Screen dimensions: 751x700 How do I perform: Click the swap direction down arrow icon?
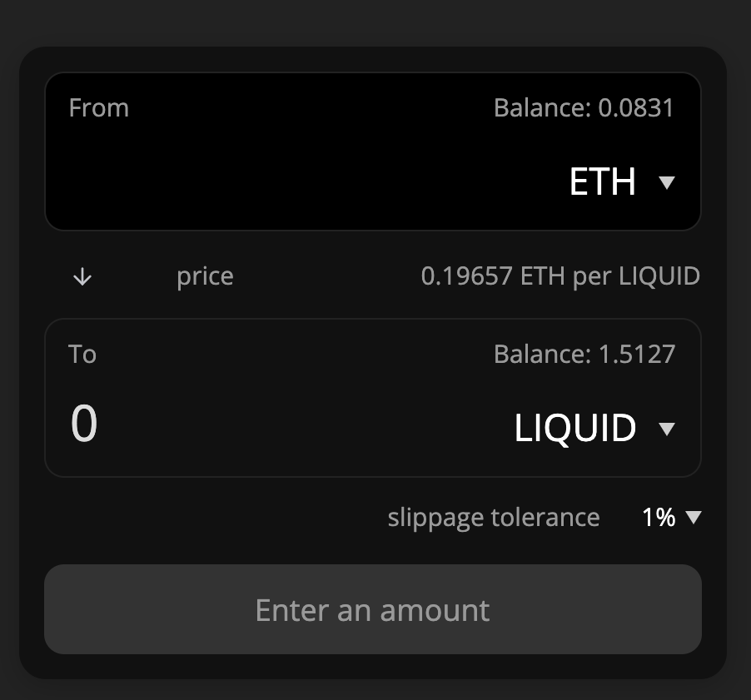[82, 276]
